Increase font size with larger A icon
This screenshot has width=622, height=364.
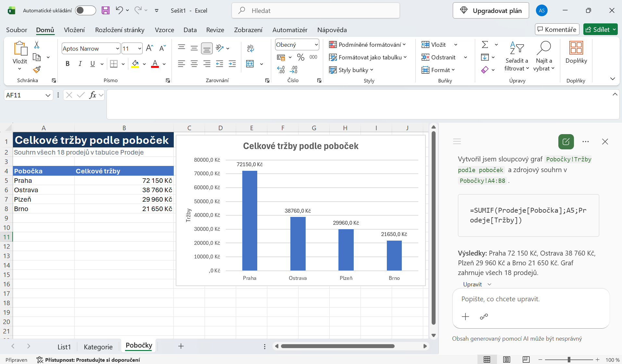(149, 48)
